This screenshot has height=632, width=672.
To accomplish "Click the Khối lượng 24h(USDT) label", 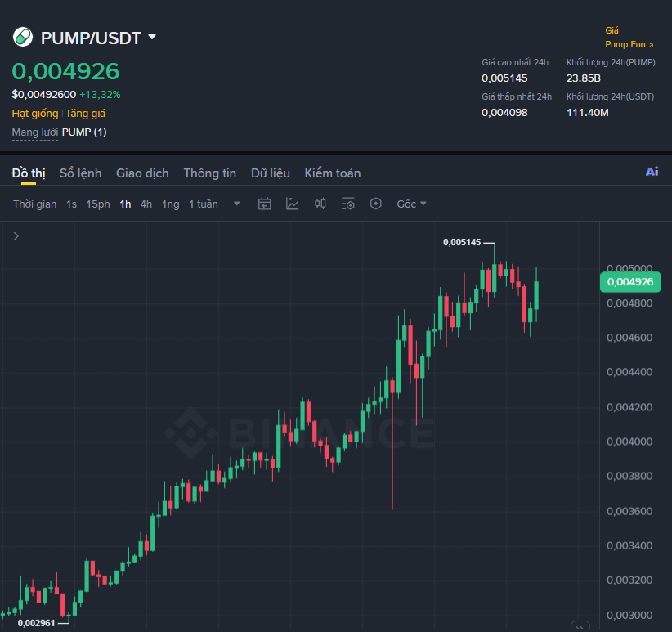I will click(x=610, y=96).
